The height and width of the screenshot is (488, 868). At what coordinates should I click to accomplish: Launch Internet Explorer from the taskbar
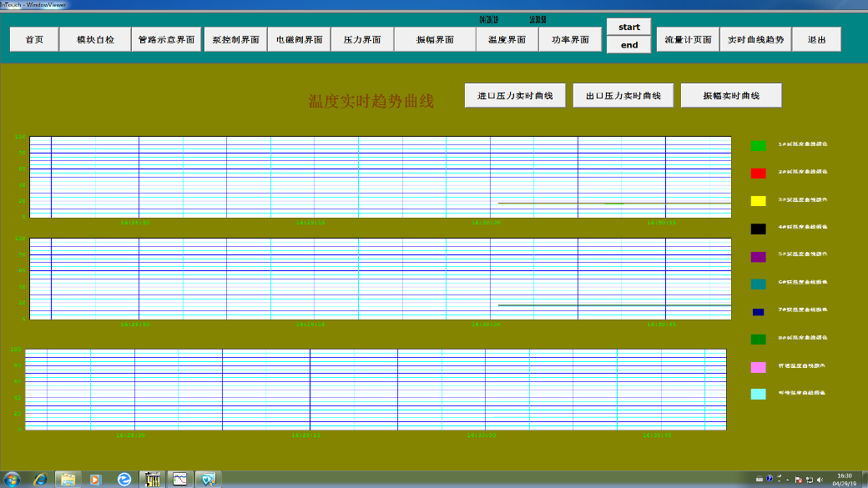39,479
